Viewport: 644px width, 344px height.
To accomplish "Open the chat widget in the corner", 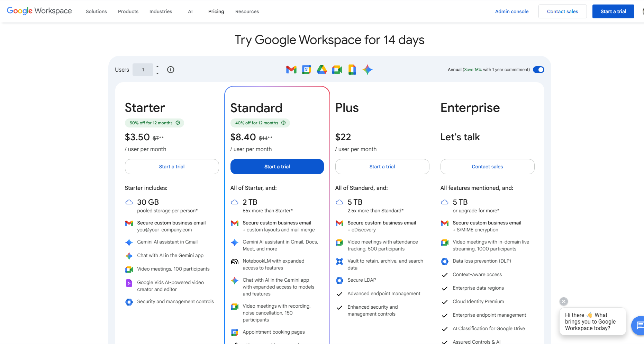I will point(639,326).
